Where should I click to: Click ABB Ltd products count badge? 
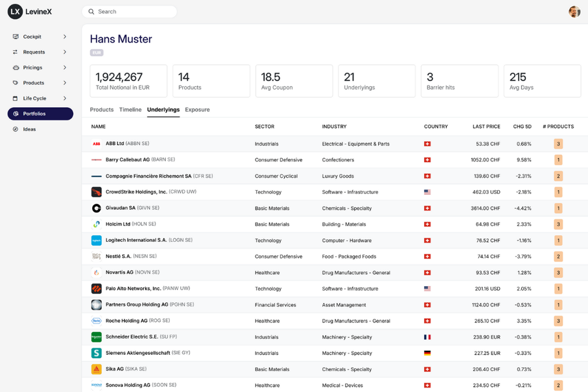tap(558, 144)
